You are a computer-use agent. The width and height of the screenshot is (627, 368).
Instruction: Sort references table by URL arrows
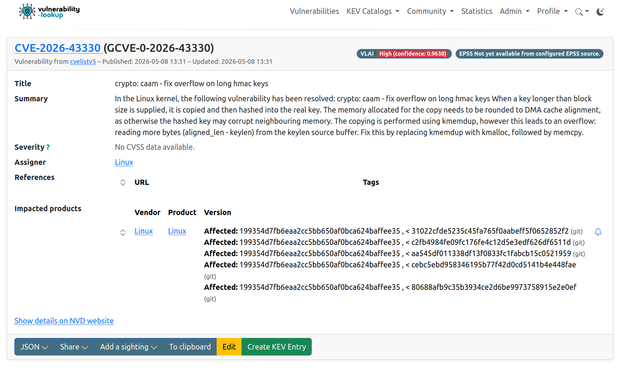click(123, 182)
